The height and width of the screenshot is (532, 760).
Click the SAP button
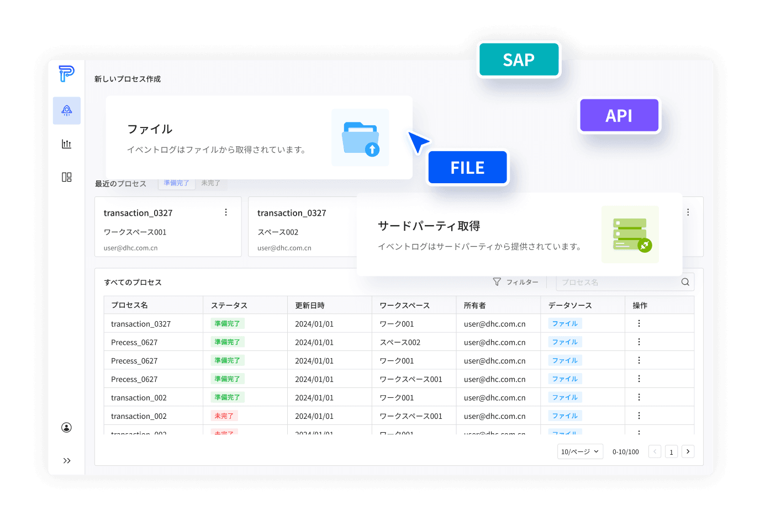(519, 60)
